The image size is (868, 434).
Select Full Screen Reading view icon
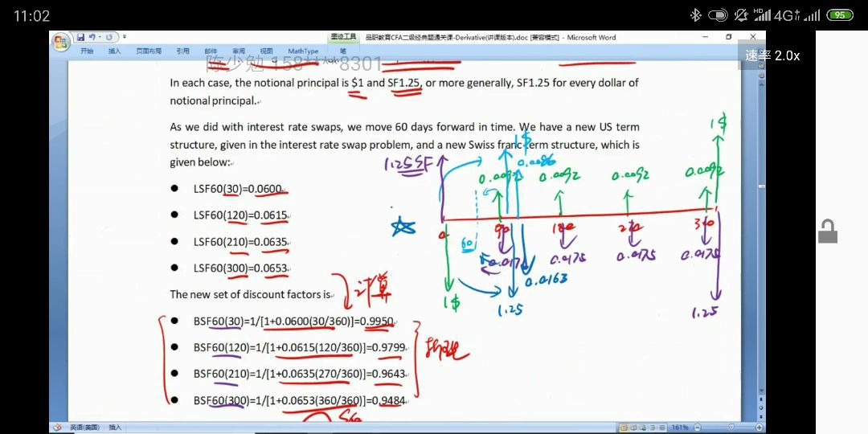[x=633, y=428]
